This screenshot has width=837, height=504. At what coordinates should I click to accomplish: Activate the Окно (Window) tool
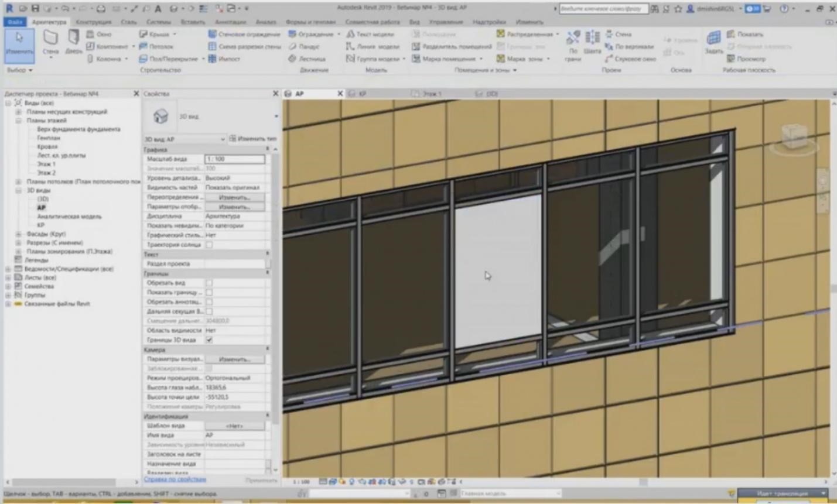pyautogui.click(x=99, y=34)
